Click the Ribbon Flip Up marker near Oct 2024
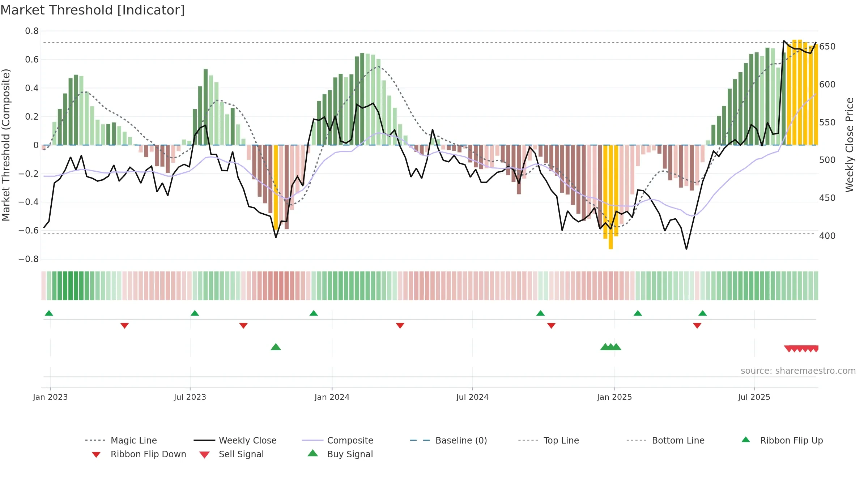This screenshot has height=488, width=868. click(x=540, y=313)
